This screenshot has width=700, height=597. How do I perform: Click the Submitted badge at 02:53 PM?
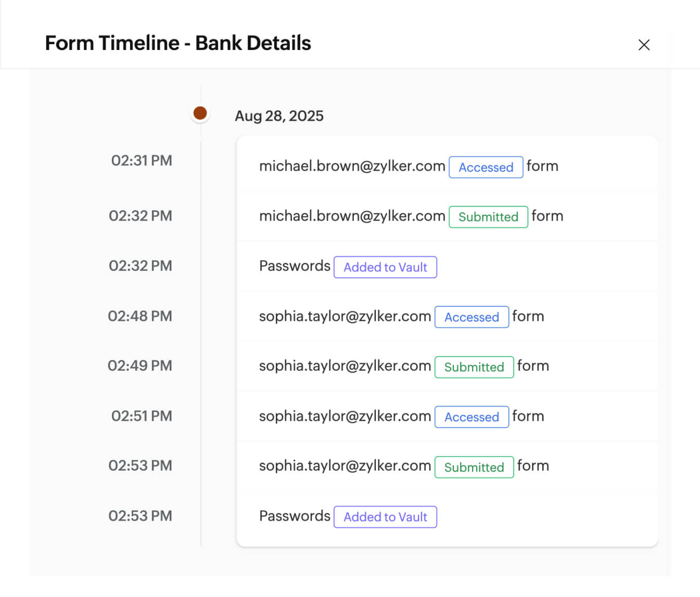(474, 467)
